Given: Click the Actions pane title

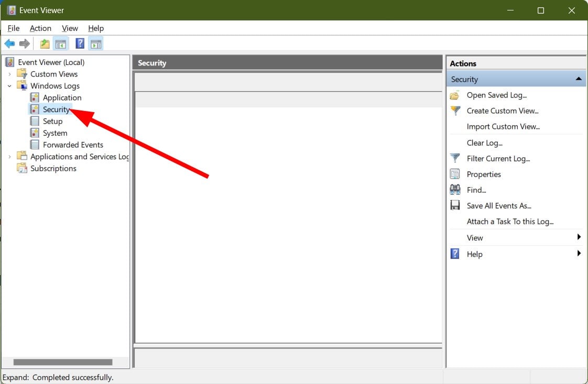Looking at the screenshot, I should click(x=463, y=63).
